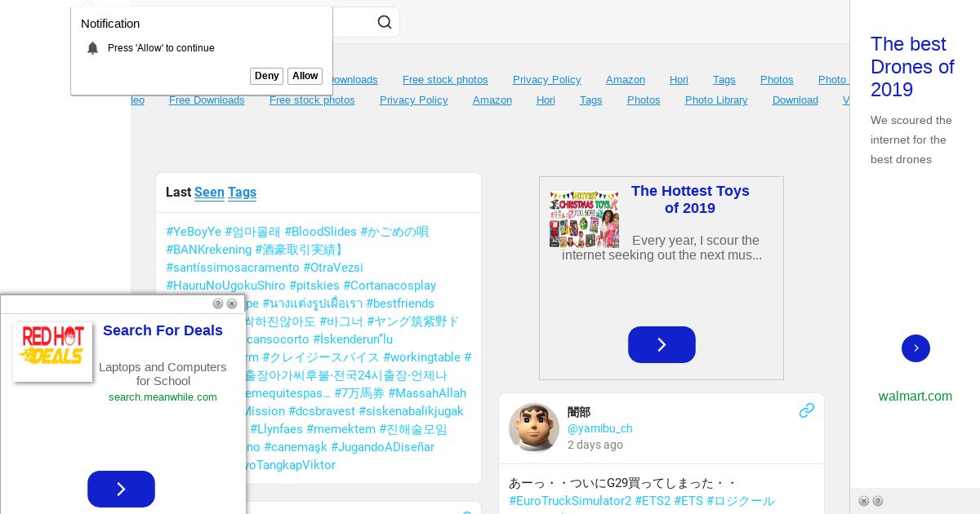980x514 pixels.
Task: Open ad info question mark on deals ad
Action: (218, 304)
